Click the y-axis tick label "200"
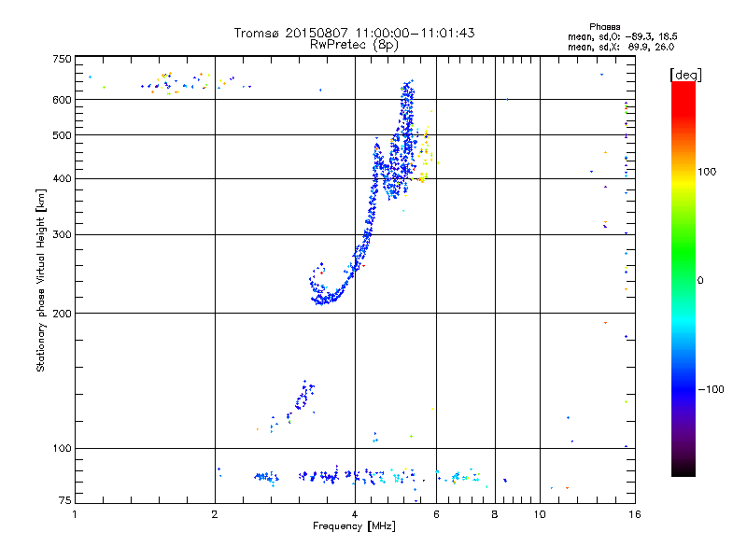This screenshot has height=560, width=747. tap(62, 314)
